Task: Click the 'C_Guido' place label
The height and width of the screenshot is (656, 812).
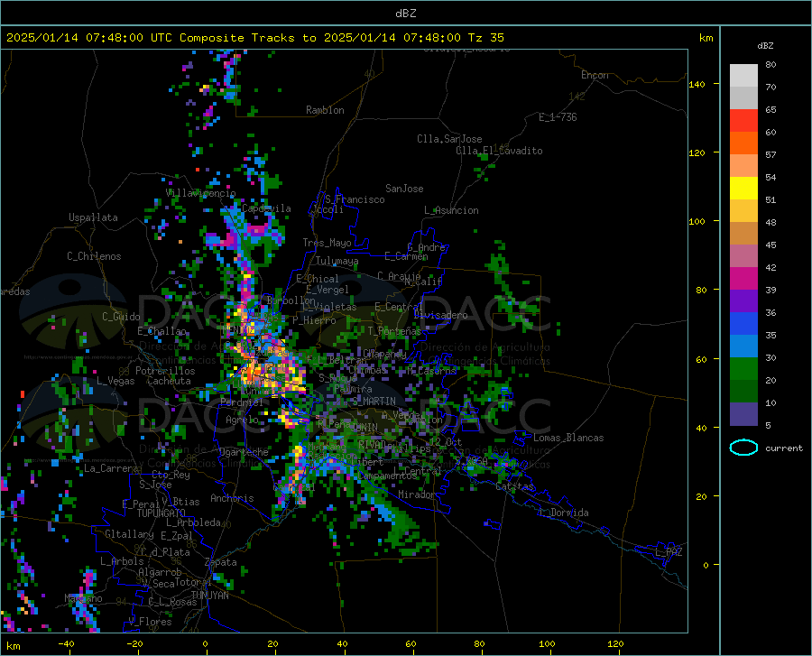Action: pyautogui.click(x=121, y=317)
